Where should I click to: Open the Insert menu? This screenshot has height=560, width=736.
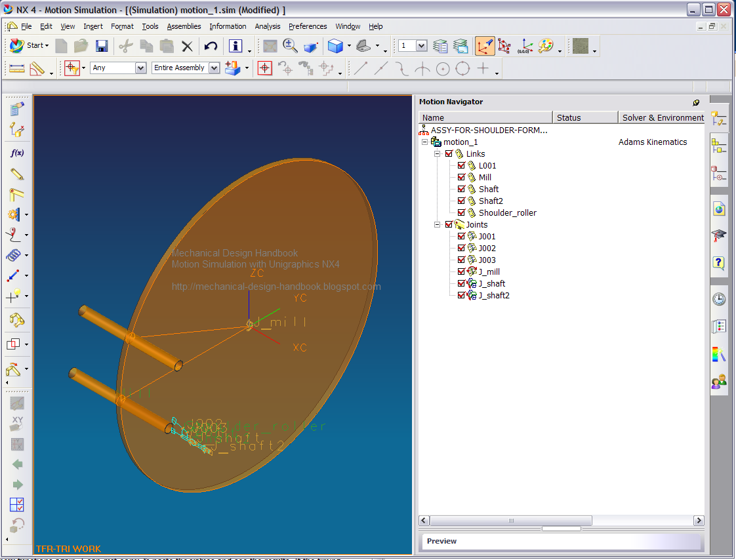(93, 26)
